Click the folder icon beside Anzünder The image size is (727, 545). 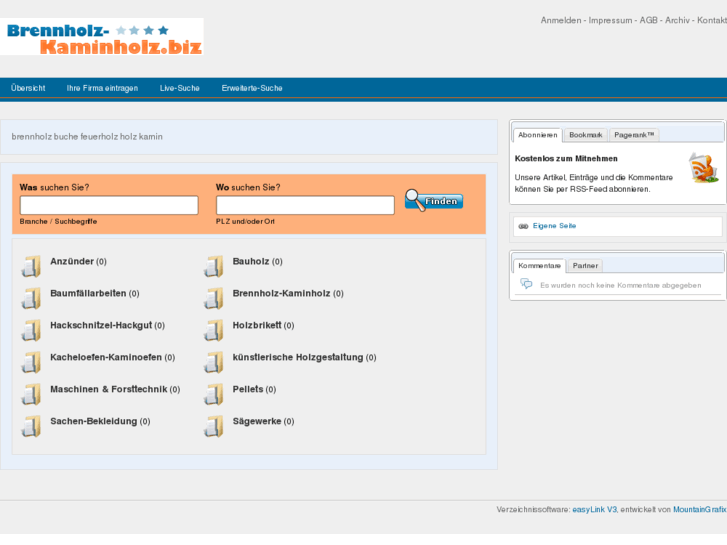pyautogui.click(x=31, y=266)
